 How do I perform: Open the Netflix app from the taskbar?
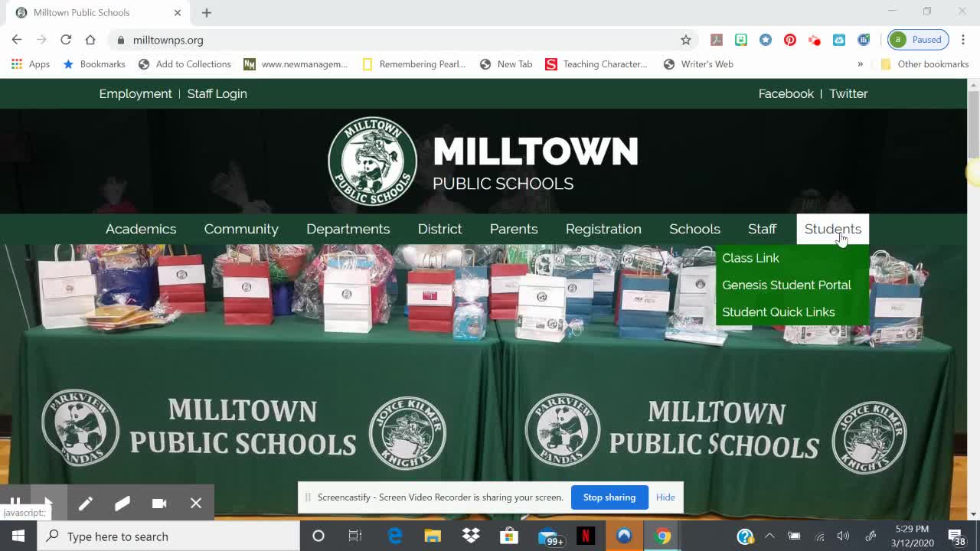point(586,535)
